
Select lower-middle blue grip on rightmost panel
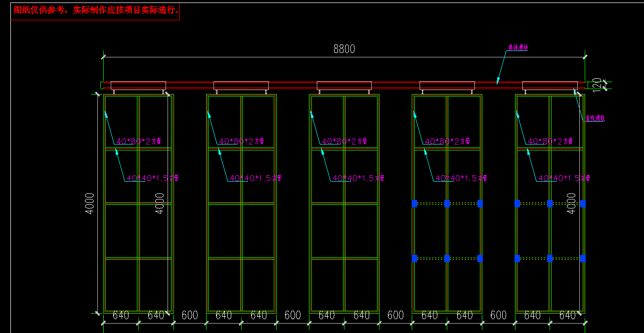coord(550,258)
